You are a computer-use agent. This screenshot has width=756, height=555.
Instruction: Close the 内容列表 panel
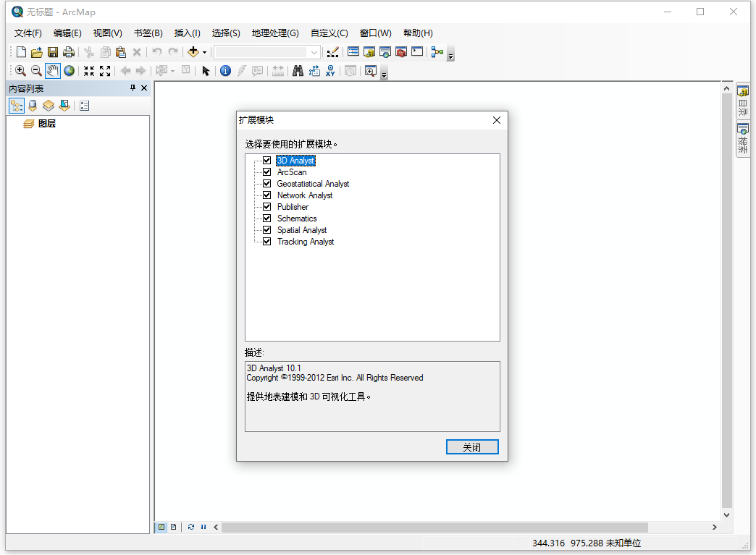[x=143, y=88]
